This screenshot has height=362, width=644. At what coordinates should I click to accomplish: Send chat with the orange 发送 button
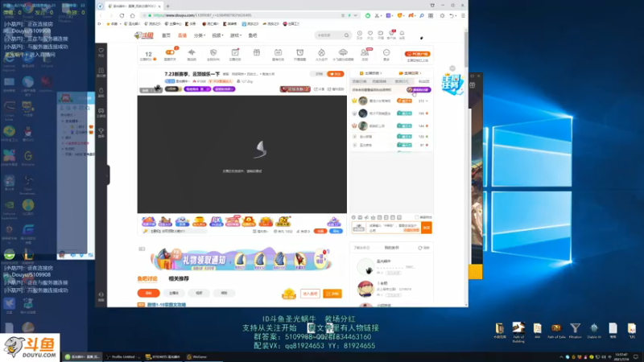(427, 228)
